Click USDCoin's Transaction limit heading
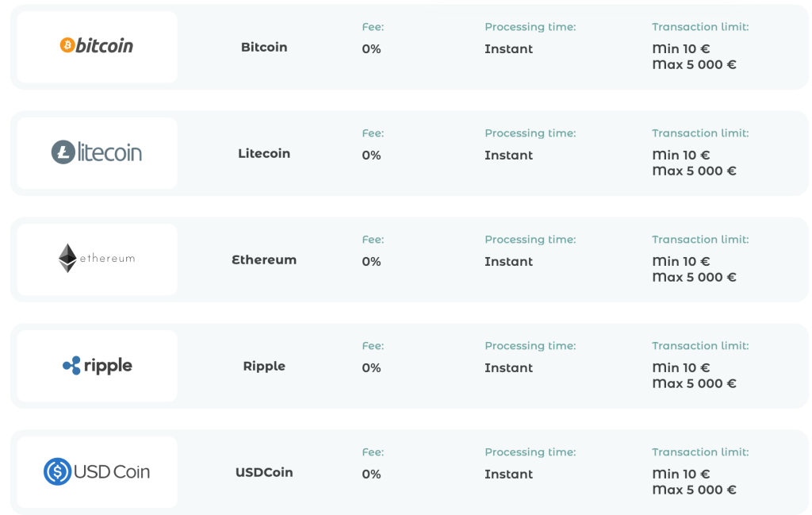Image resolution: width=812 pixels, height=515 pixels. pyautogui.click(x=700, y=452)
